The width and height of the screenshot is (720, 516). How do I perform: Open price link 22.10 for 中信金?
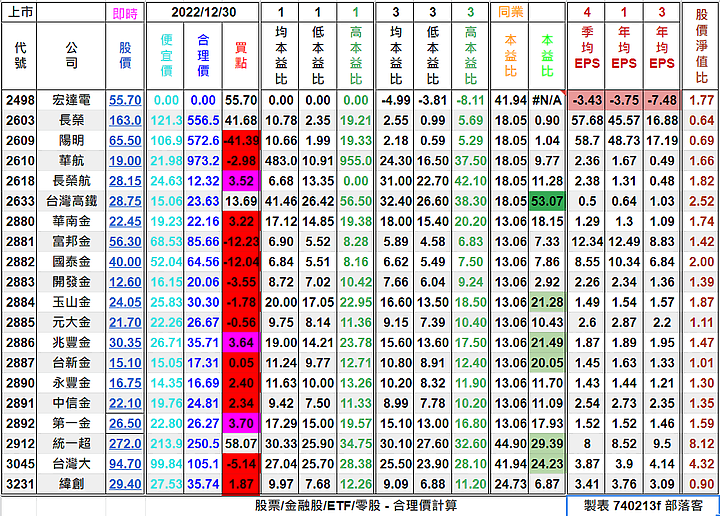click(125, 403)
